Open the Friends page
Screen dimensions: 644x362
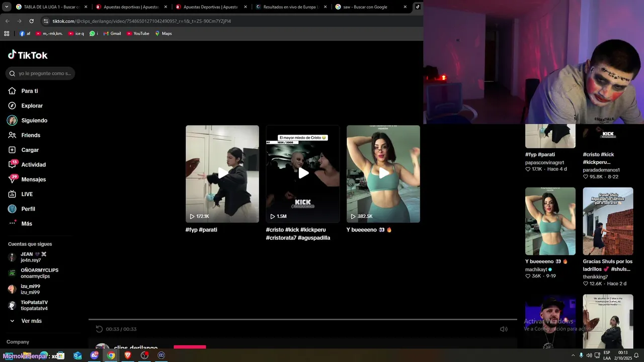(x=24, y=135)
